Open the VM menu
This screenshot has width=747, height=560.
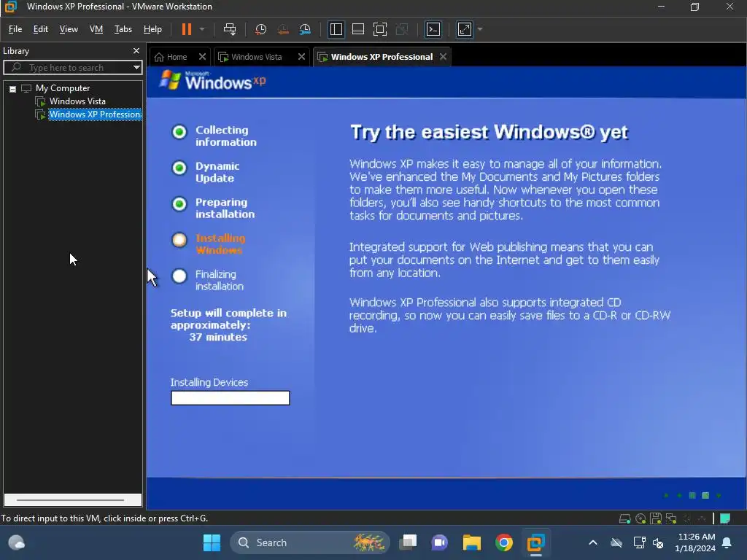pos(96,29)
